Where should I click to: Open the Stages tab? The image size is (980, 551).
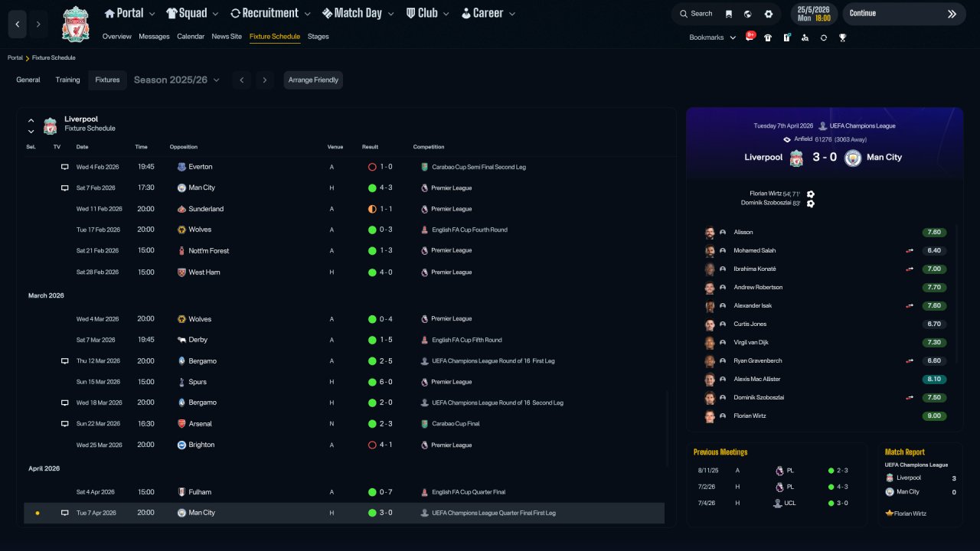(318, 37)
